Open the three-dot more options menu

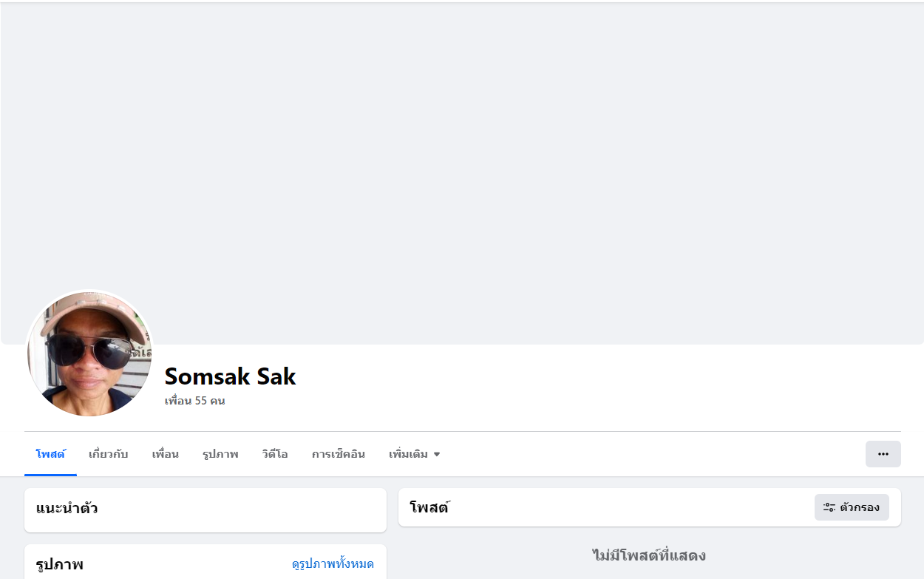point(883,454)
